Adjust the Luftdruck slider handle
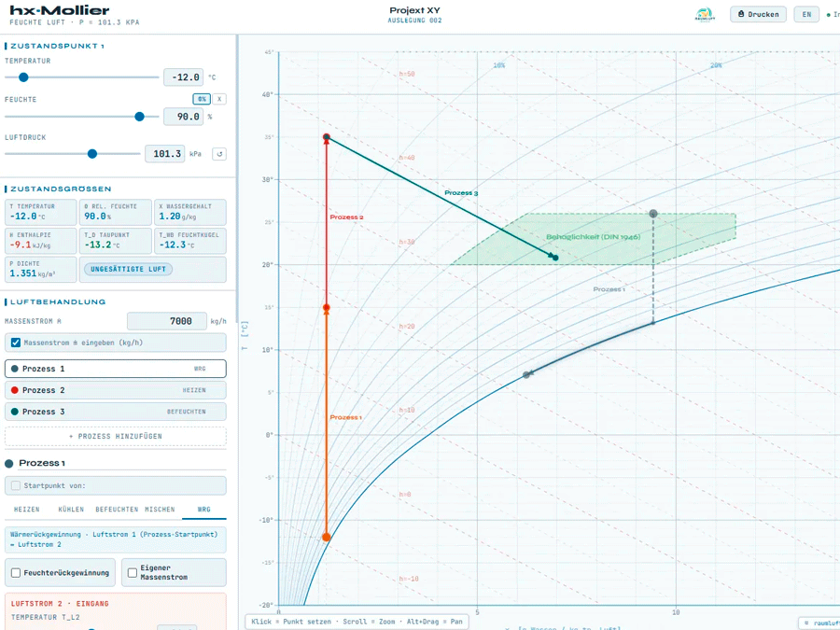840x630 pixels. (x=92, y=154)
